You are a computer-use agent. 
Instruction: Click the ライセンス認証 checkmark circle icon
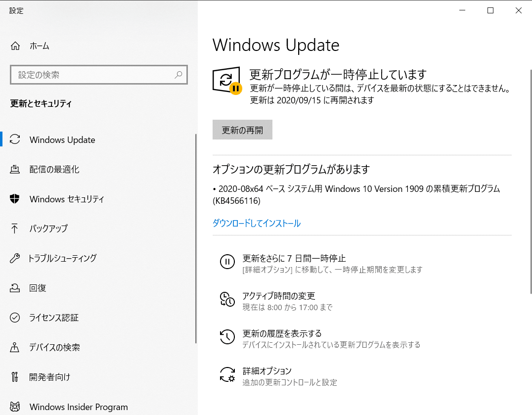(x=15, y=318)
